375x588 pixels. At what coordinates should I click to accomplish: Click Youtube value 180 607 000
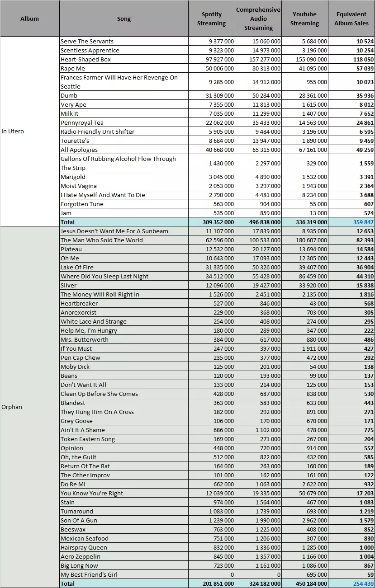pyautogui.click(x=304, y=240)
